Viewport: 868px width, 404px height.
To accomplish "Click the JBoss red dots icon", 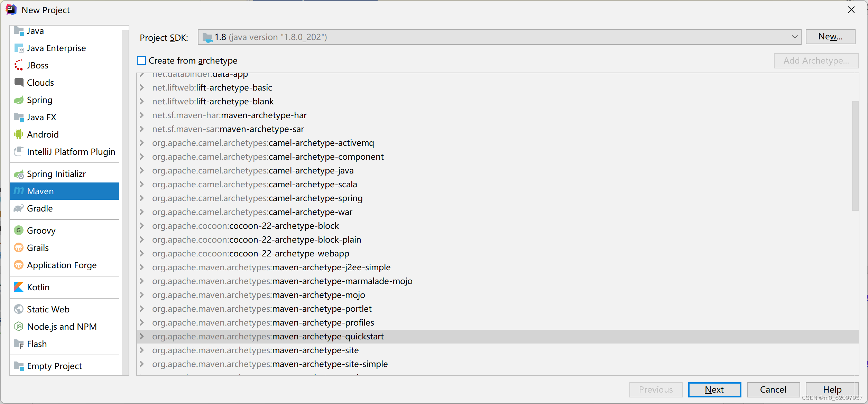I will pos(19,65).
